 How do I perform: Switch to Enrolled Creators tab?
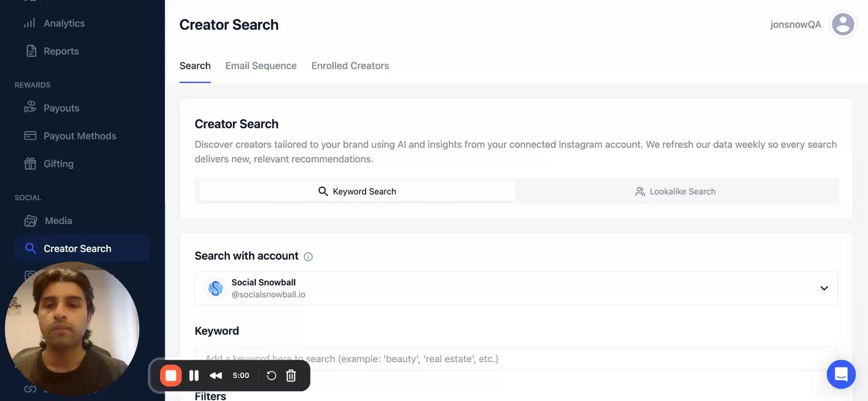coord(350,66)
